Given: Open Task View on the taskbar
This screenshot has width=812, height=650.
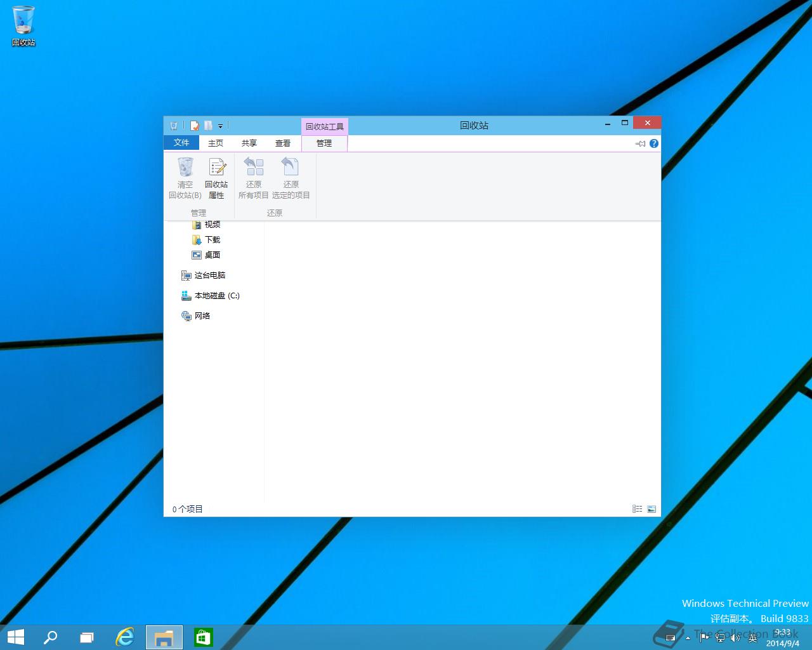Looking at the screenshot, I should tap(87, 637).
